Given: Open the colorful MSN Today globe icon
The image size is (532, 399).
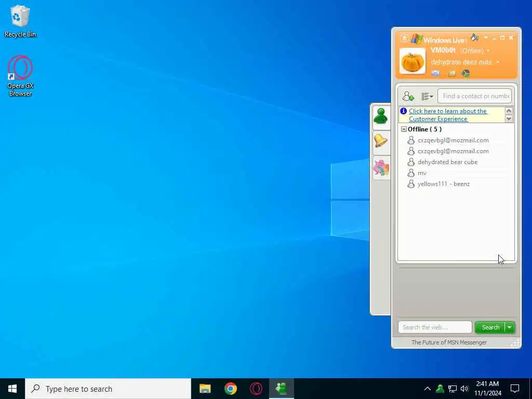Looking at the screenshot, I should click(466, 74).
